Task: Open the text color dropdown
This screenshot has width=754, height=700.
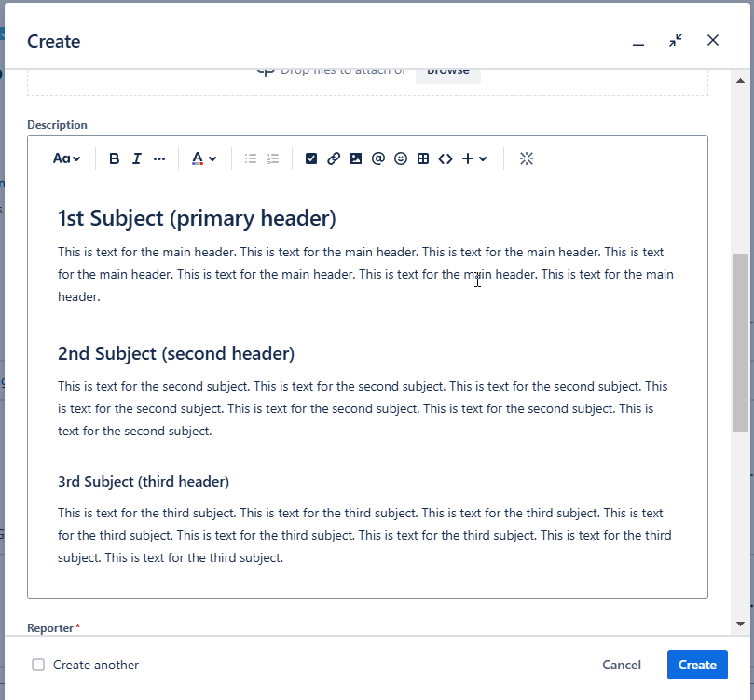Action: (x=203, y=158)
